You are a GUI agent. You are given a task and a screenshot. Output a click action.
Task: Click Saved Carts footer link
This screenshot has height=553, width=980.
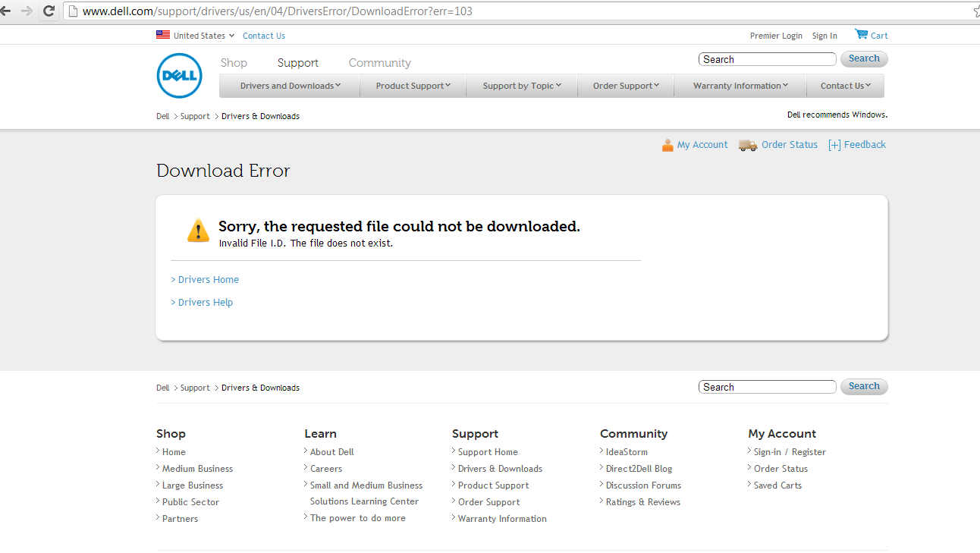click(x=777, y=485)
